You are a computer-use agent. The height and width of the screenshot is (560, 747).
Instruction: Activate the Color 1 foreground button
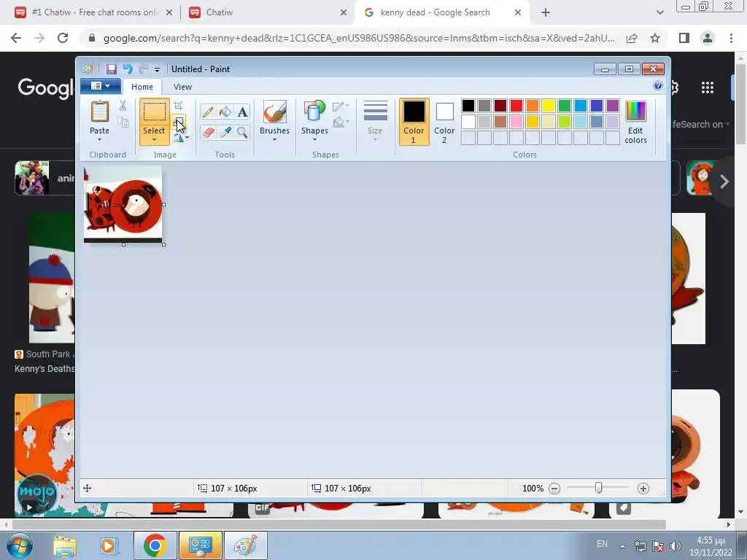(x=414, y=122)
